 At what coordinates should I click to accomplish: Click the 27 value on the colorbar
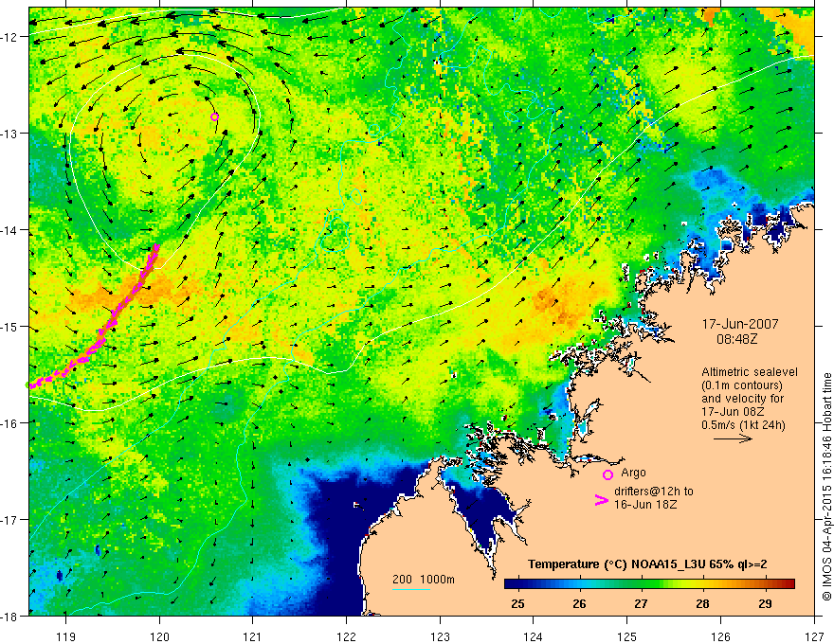pos(641,603)
